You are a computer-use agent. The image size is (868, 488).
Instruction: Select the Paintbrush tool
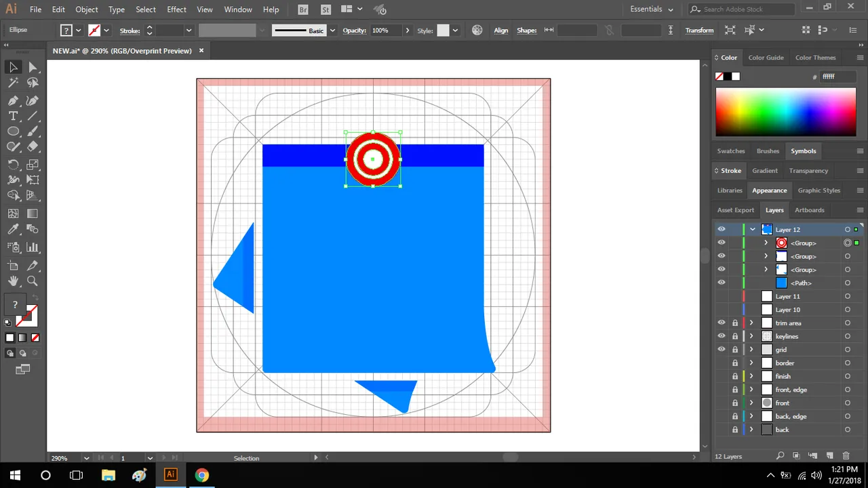[x=33, y=131]
